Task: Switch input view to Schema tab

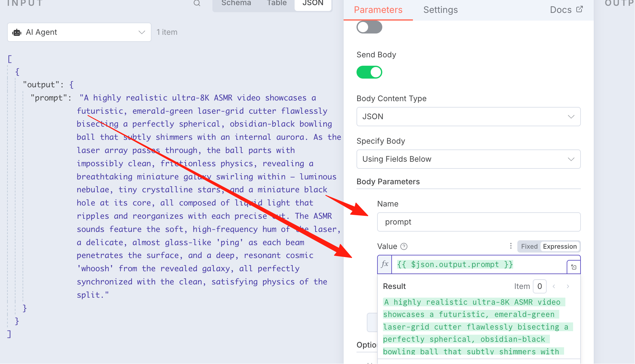Action: [236, 3]
